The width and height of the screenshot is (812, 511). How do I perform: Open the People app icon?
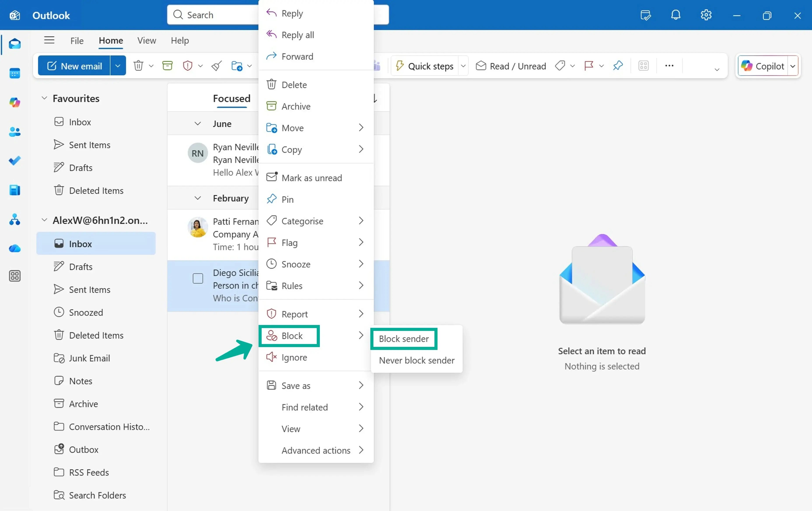(x=15, y=132)
